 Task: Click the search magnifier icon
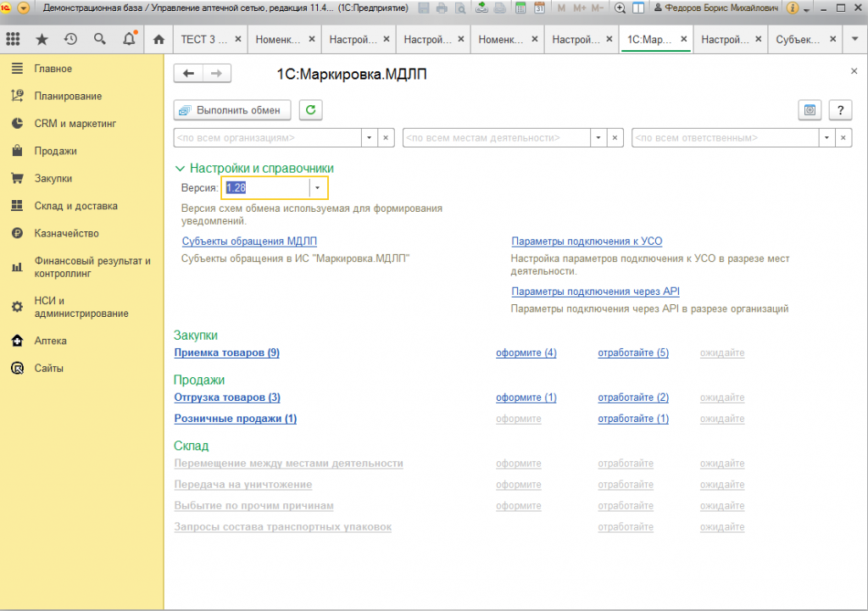(x=100, y=39)
